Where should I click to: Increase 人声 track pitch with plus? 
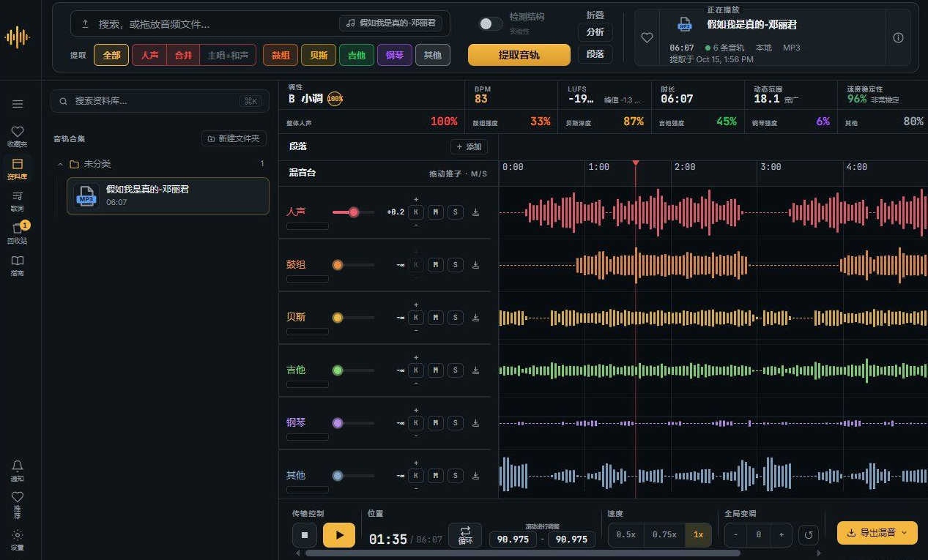tap(416, 199)
